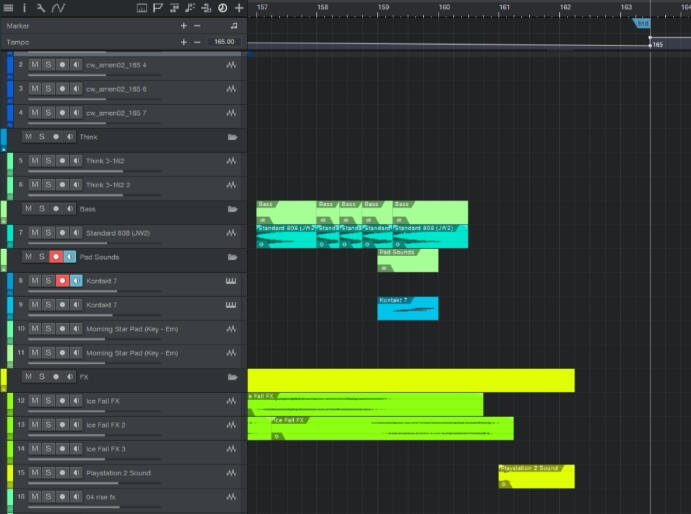Mute the Standard 808 (JW2) track

click(34, 232)
